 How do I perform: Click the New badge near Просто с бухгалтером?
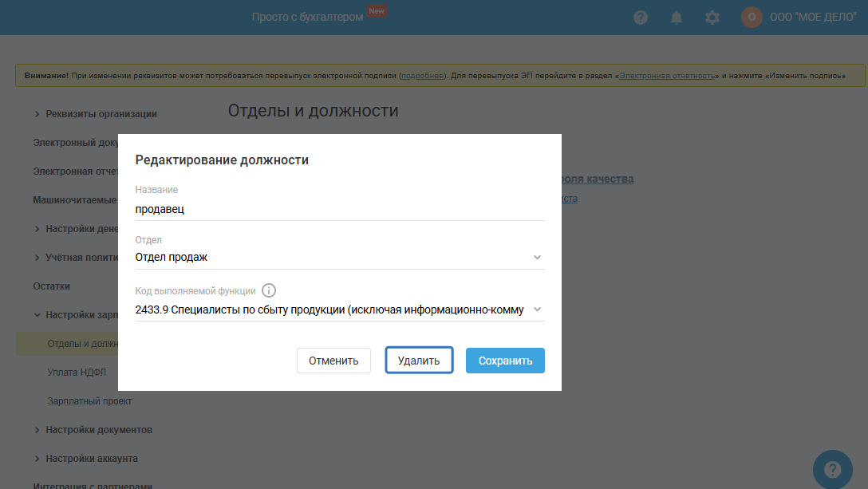(377, 11)
